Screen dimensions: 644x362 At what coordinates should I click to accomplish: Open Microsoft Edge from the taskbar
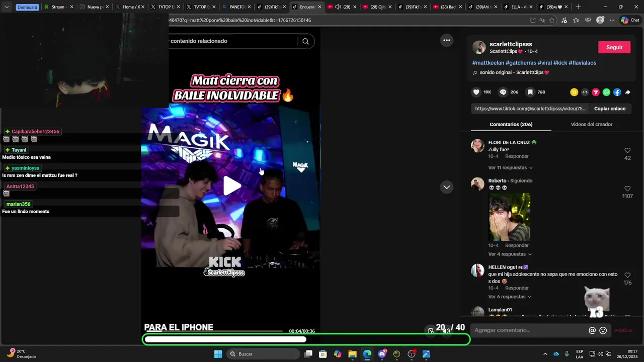pos(367,354)
